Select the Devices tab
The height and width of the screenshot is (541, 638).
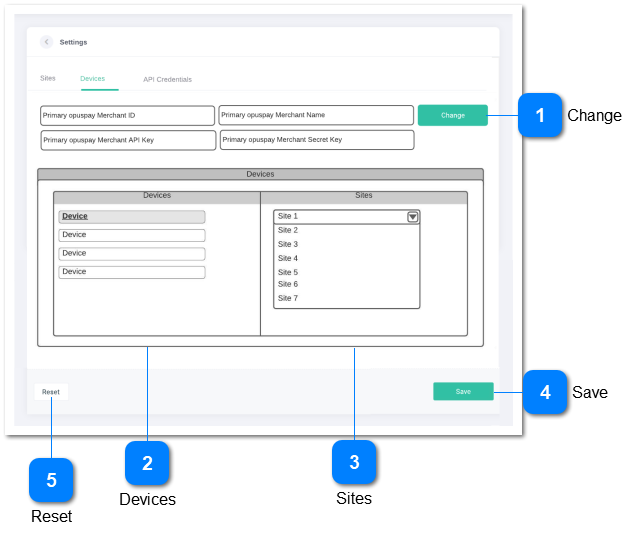pos(92,78)
